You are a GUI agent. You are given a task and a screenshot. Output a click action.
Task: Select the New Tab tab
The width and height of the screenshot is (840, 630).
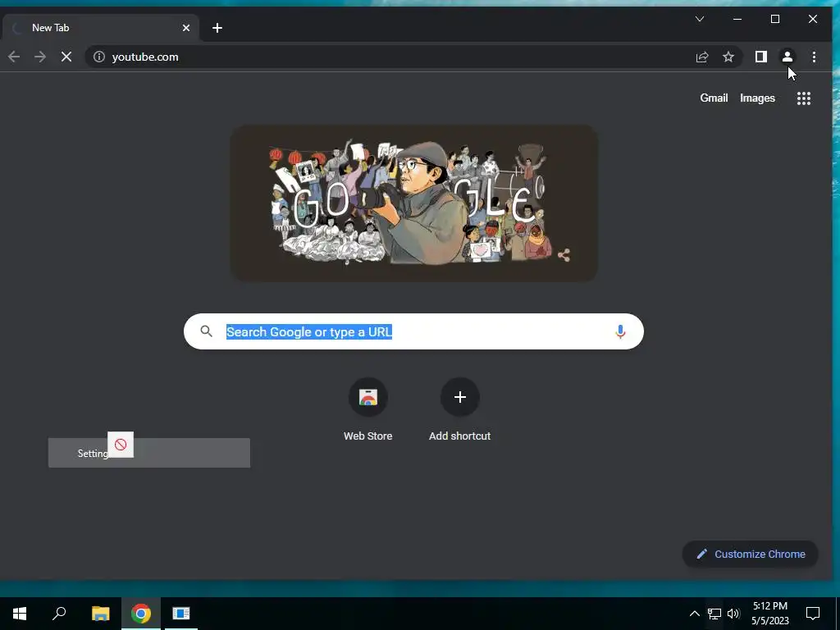(x=100, y=28)
